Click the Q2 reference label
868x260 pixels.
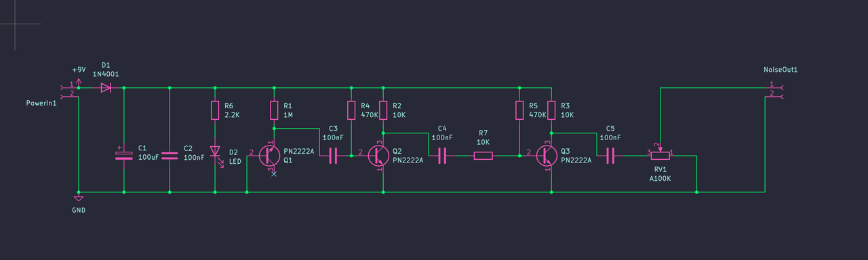pyautogui.click(x=397, y=151)
